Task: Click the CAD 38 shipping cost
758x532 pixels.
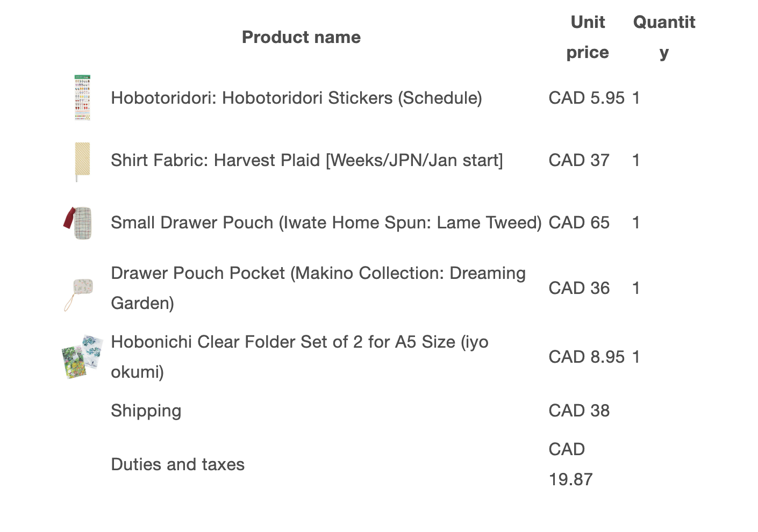Action: 579,411
